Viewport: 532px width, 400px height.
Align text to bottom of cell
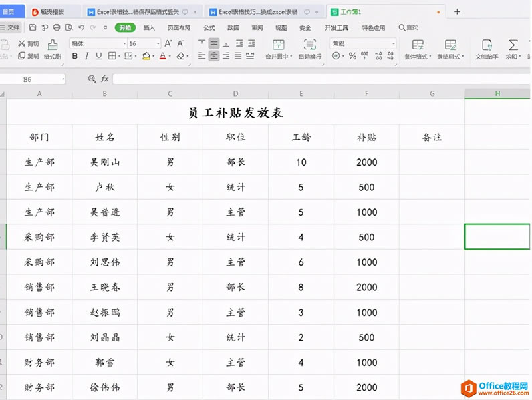click(x=226, y=43)
